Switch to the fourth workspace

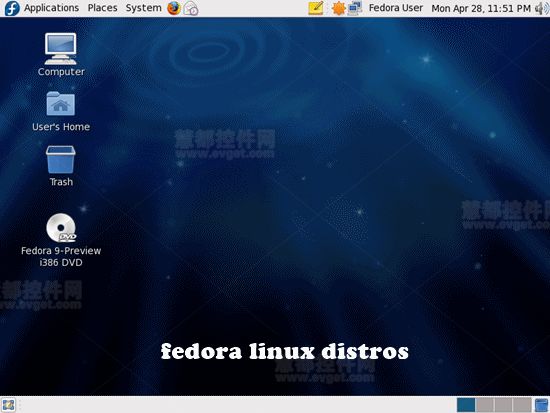coord(522,405)
